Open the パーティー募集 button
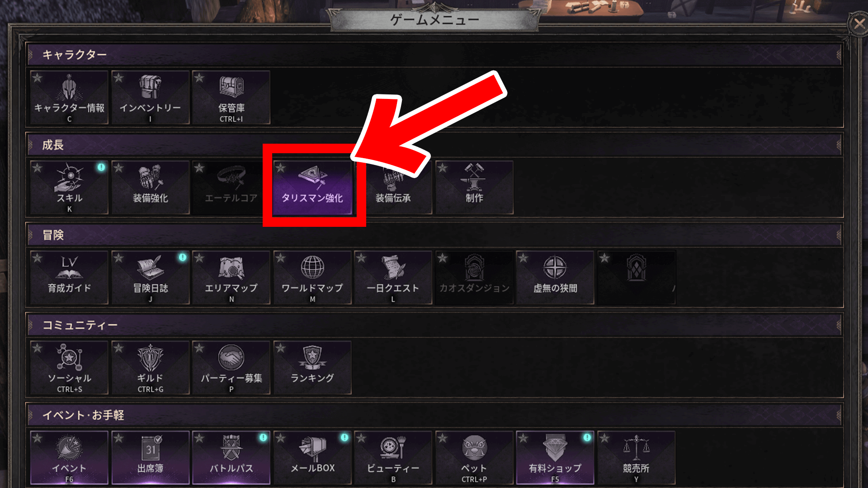This screenshot has height=488, width=868. (231, 367)
